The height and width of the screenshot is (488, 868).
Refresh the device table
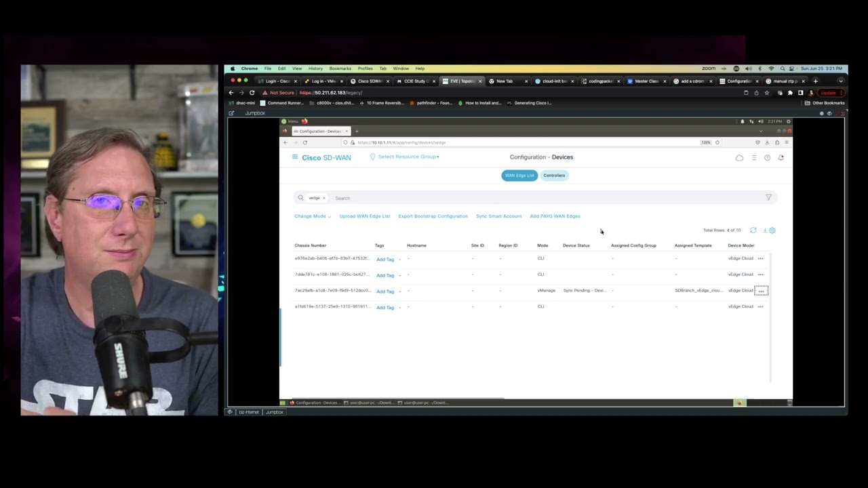[x=753, y=230]
